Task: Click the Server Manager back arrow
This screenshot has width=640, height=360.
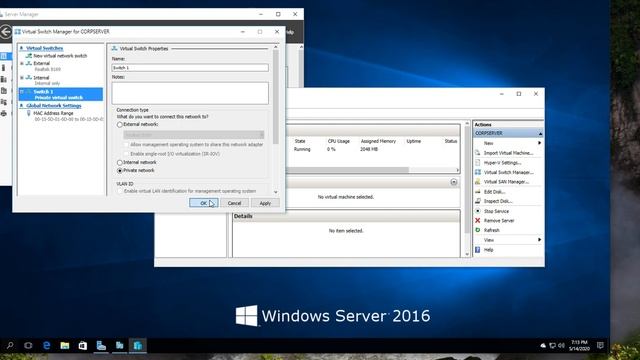Action: click(x=6, y=32)
